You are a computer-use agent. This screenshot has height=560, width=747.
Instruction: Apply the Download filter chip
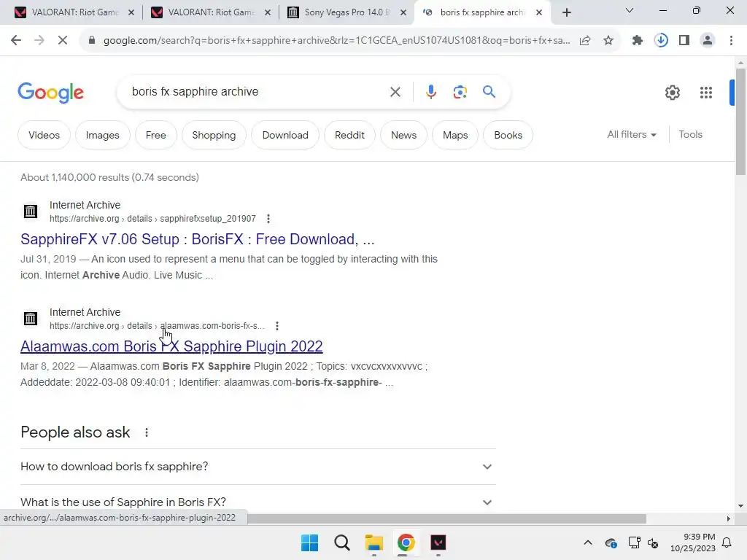click(285, 135)
